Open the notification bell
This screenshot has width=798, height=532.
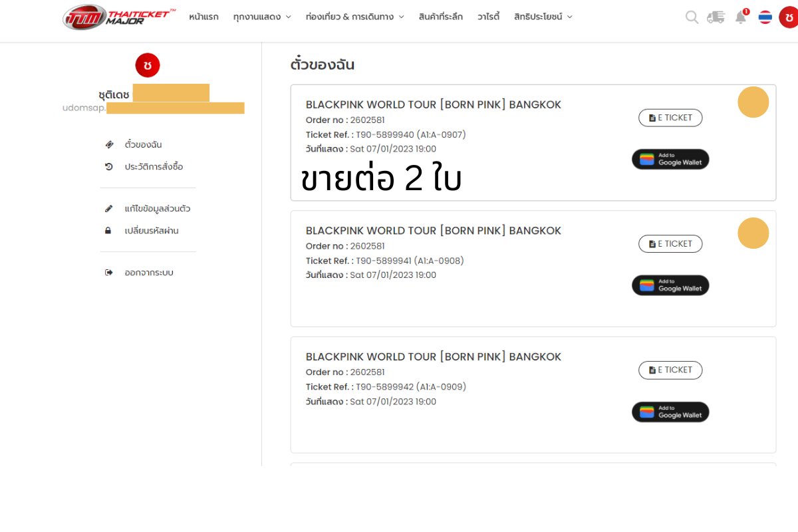point(741,17)
